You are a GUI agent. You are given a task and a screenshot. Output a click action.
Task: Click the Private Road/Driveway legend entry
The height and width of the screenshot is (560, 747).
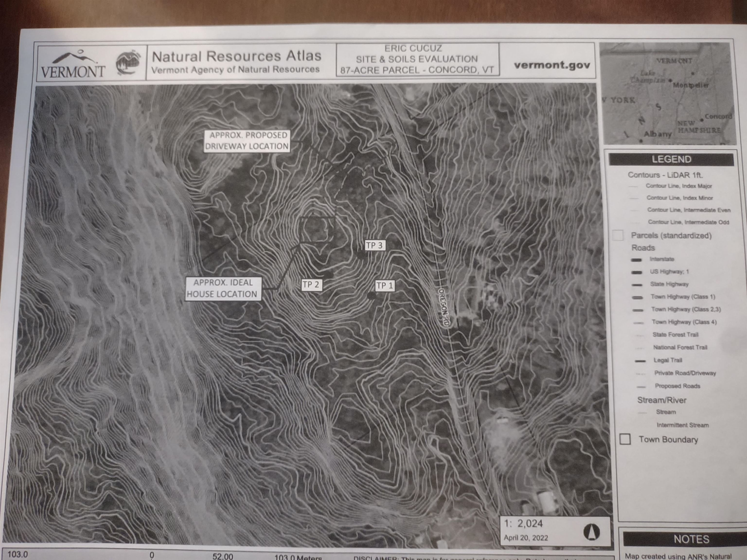click(685, 373)
